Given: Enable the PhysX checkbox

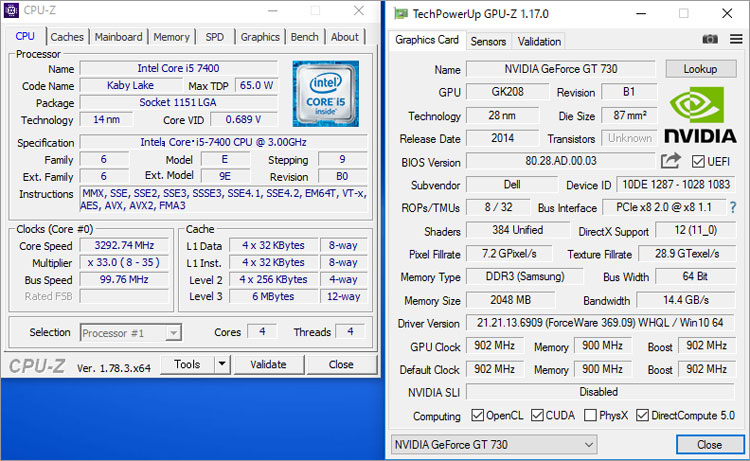Looking at the screenshot, I should (x=590, y=415).
